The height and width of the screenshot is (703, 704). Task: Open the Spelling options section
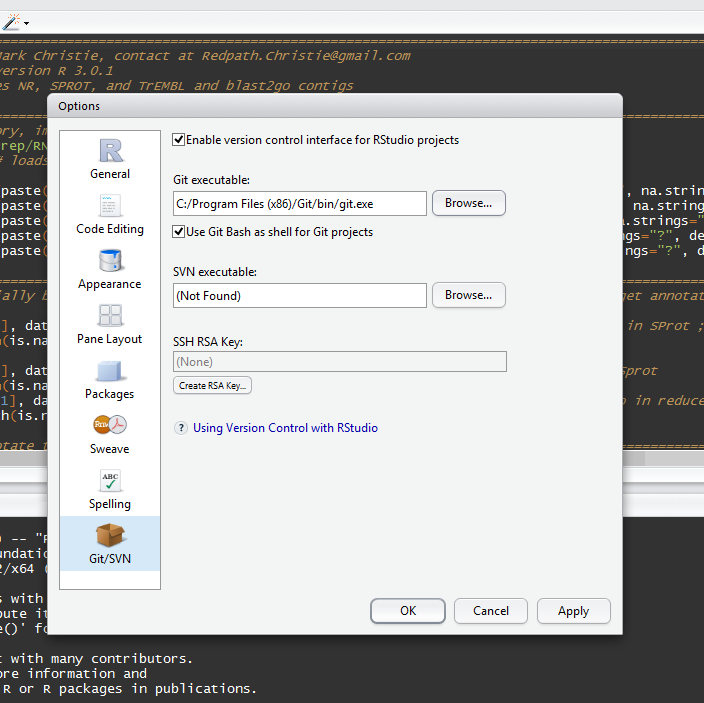coord(110,489)
